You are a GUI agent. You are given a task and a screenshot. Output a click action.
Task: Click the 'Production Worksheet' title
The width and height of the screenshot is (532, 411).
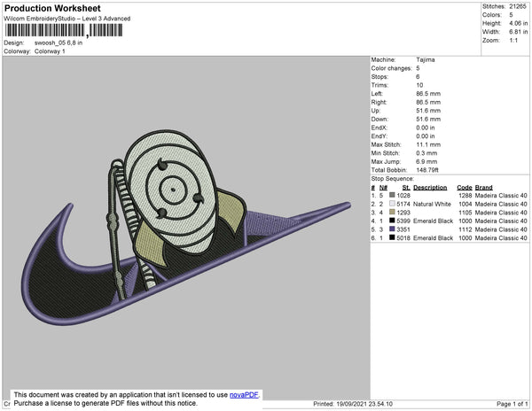coord(52,8)
